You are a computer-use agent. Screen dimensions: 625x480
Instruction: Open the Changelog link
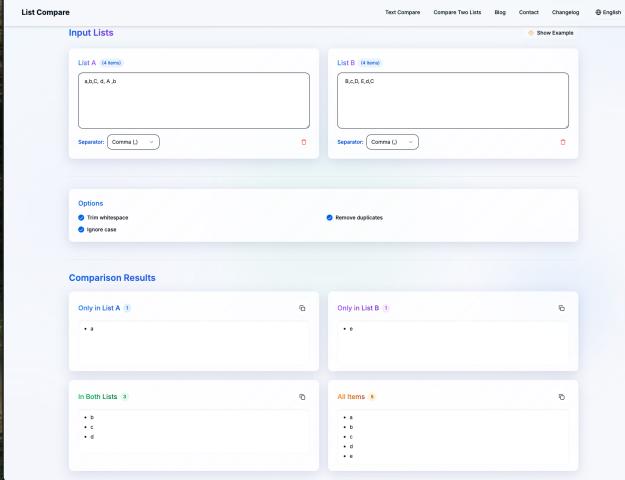566,12
